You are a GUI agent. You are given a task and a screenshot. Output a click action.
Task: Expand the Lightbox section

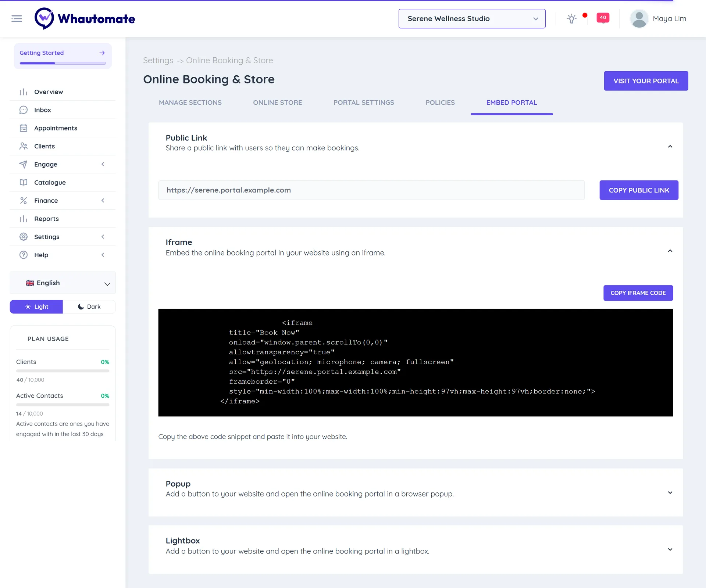670,549
